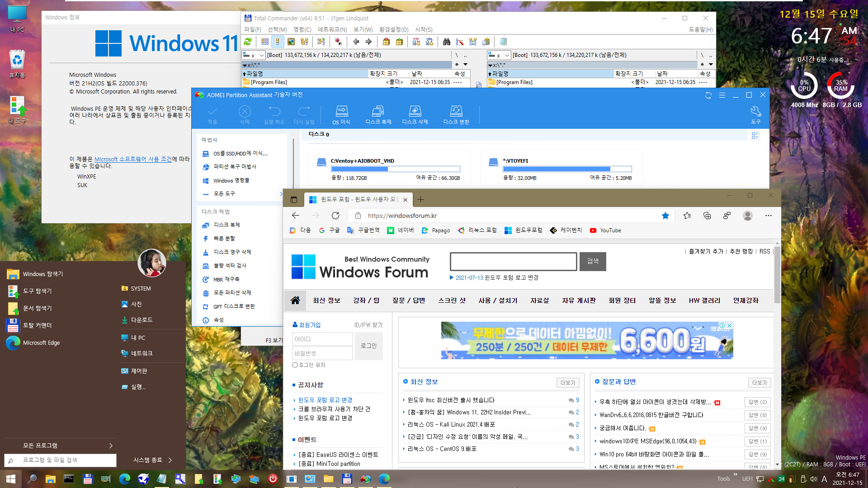Click the blue favorite star in Edge address bar
This screenshot has height=488, width=868.
(x=665, y=216)
